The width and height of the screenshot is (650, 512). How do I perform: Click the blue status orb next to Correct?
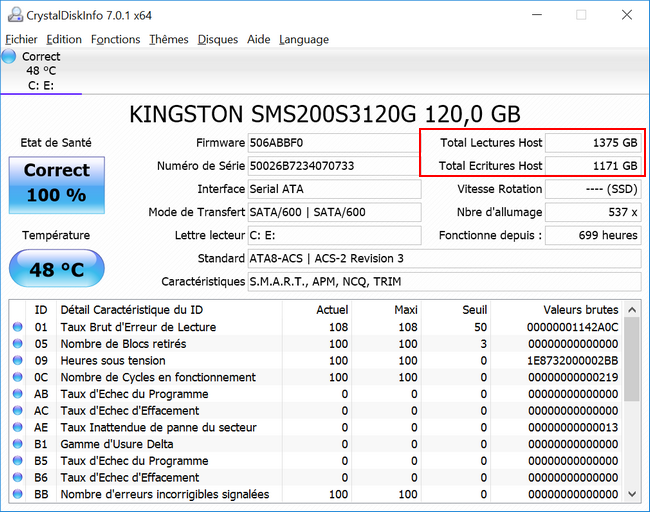click(9, 56)
